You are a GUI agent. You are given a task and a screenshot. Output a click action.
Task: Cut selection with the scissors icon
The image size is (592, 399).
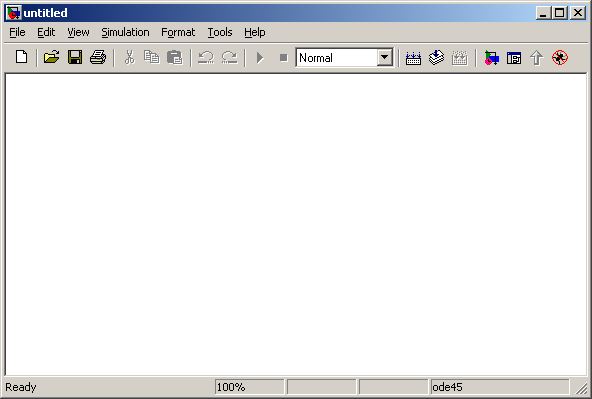tap(130, 57)
